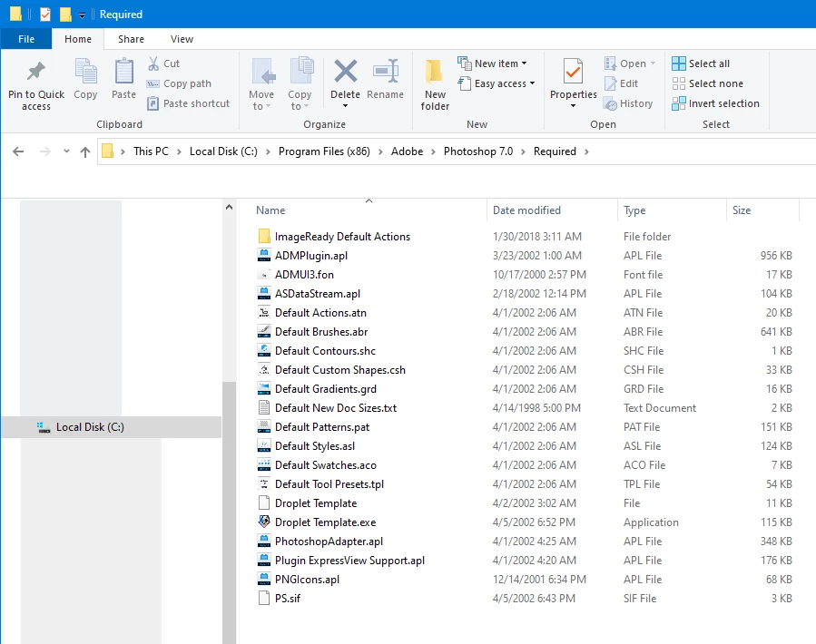
Task: Click navigation pane scroll up arrow
Action: (229, 207)
